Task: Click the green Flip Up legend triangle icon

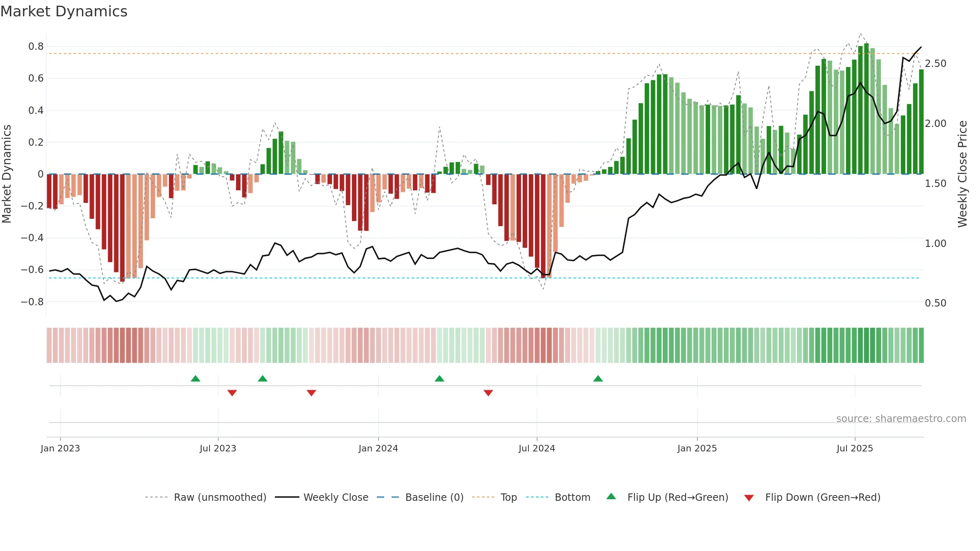Action: pos(611,496)
